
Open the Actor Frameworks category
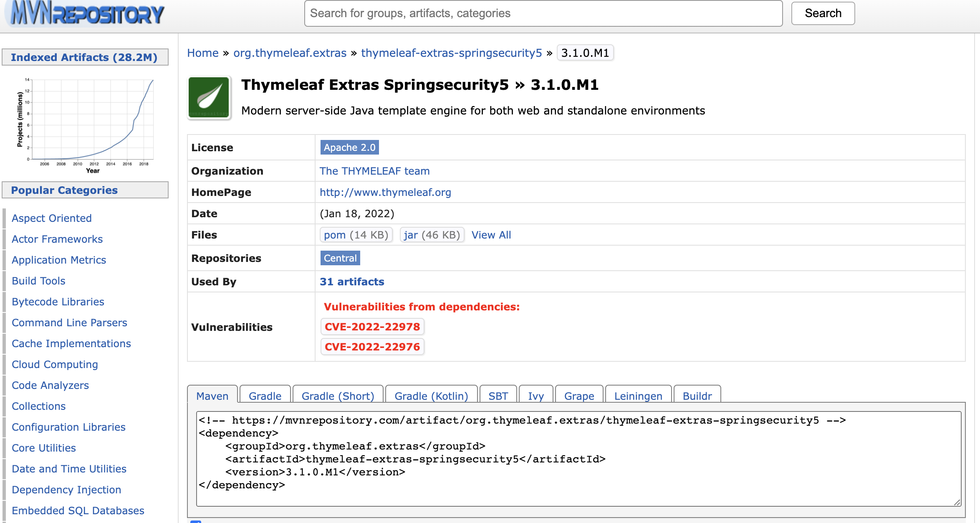[57, 239]
